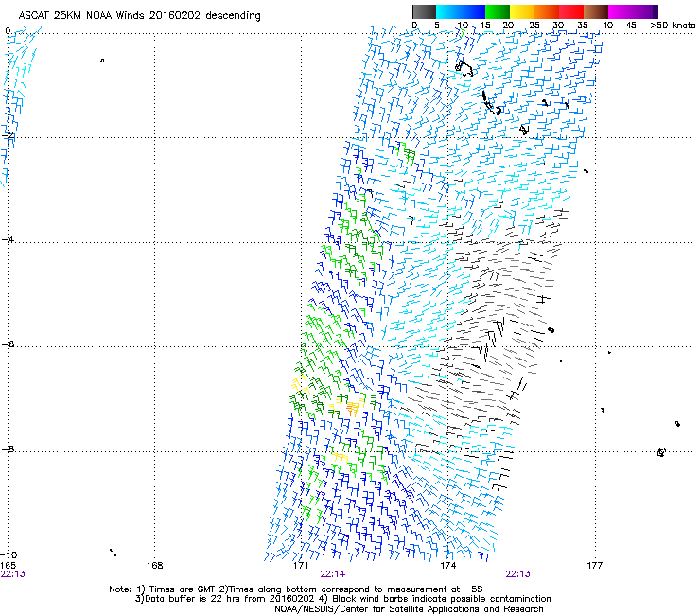Pick the red 30-35 knots legend swatch

pos(571,11)
